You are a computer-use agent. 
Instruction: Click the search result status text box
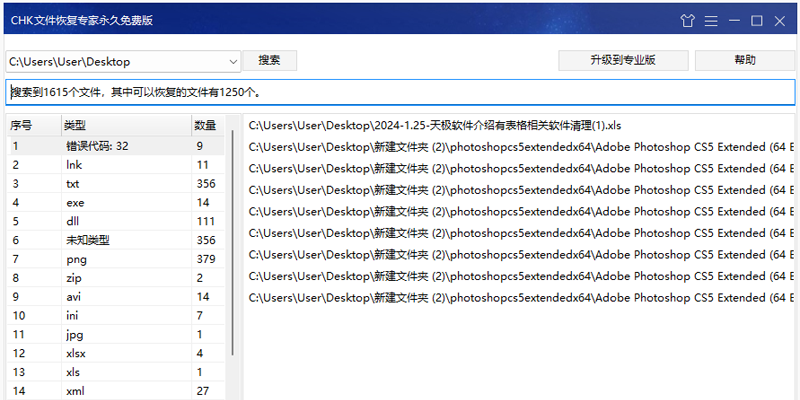click(x=400, y=92)
